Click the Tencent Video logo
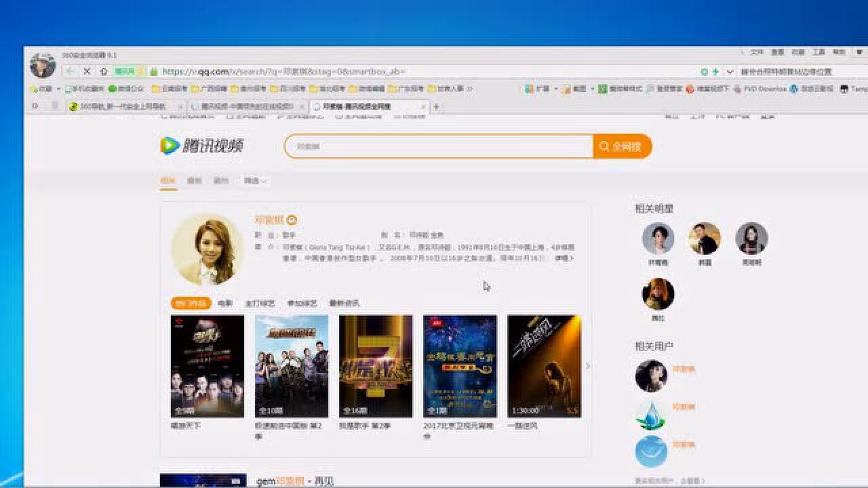The image size is (868, 488). (x=201, y=146)
